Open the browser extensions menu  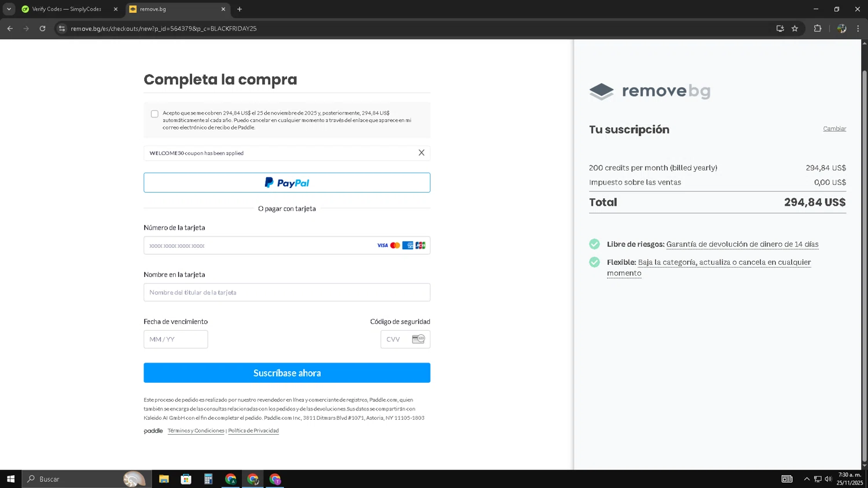tap(818, 28)
